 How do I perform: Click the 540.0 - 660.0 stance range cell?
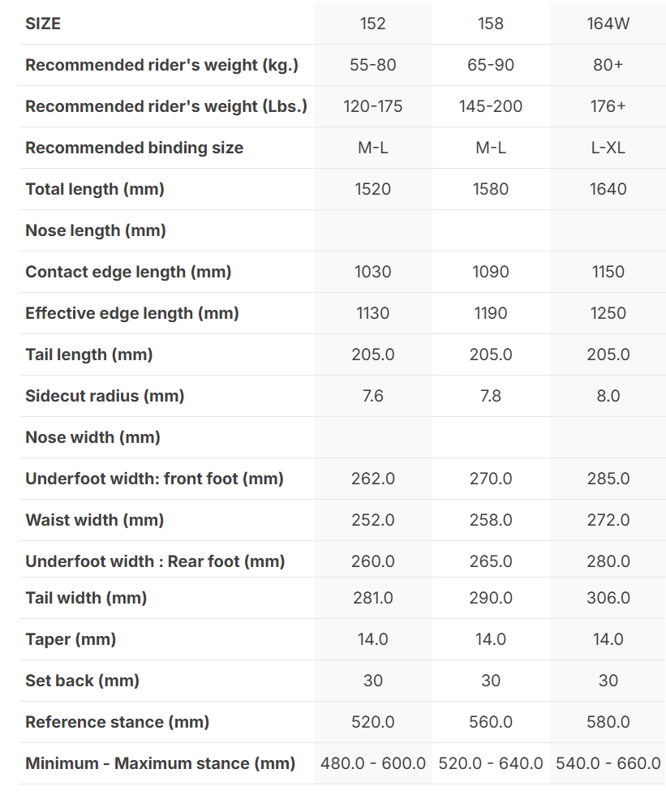coord(608,763)
